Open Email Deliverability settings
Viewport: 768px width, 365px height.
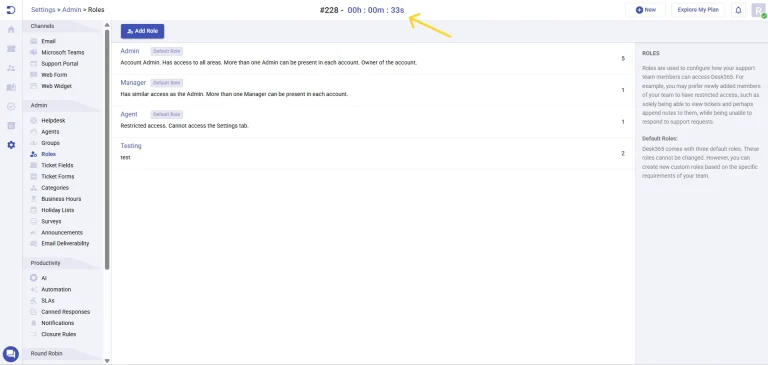65,243
